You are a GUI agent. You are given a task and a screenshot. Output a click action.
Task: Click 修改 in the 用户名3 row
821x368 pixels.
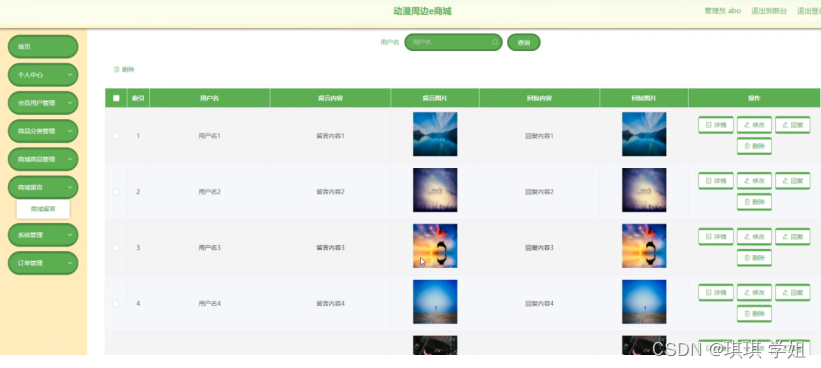pos(754,237)
